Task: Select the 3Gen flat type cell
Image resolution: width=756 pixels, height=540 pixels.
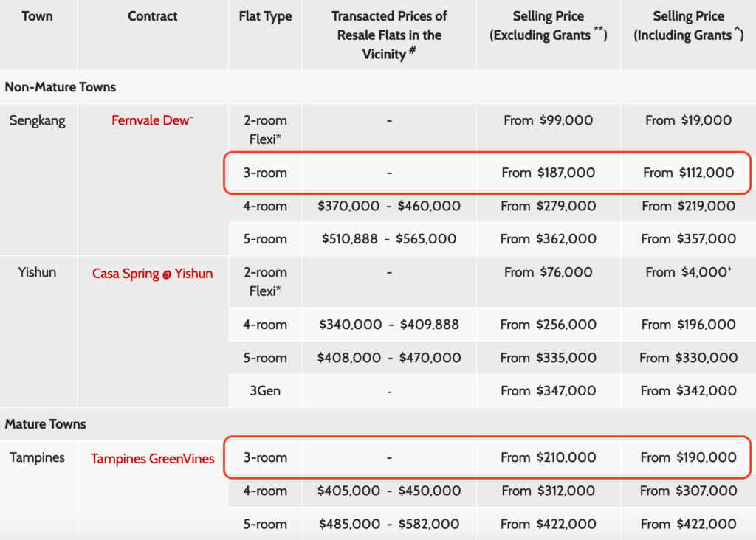Action: 265,391
